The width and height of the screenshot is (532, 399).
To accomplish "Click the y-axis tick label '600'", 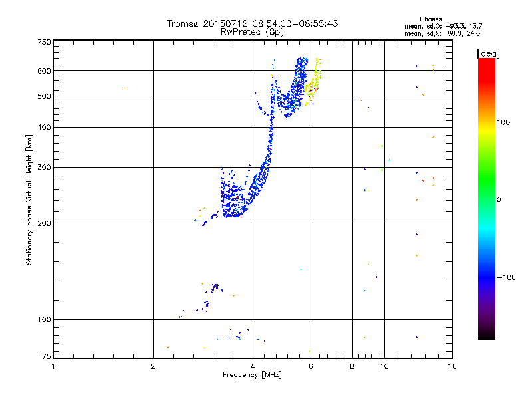I will tap(44, 71).
